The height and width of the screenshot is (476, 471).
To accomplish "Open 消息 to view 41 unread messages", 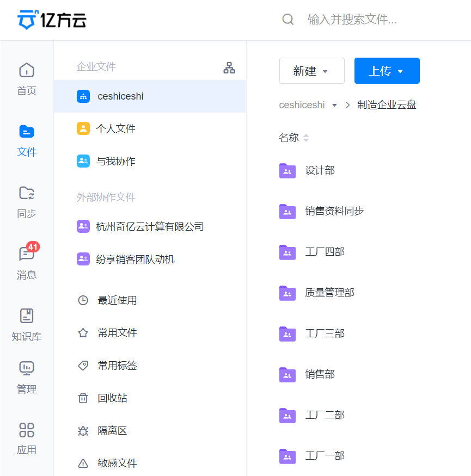I will 26,263.
